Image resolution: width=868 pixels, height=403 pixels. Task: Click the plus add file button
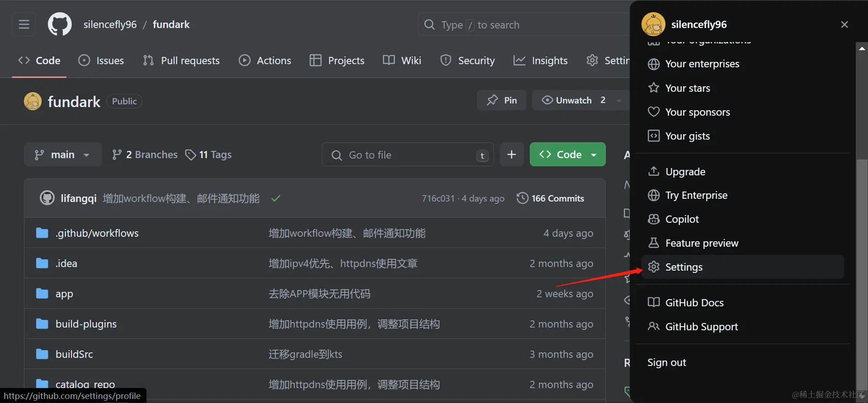coord(512,155)
